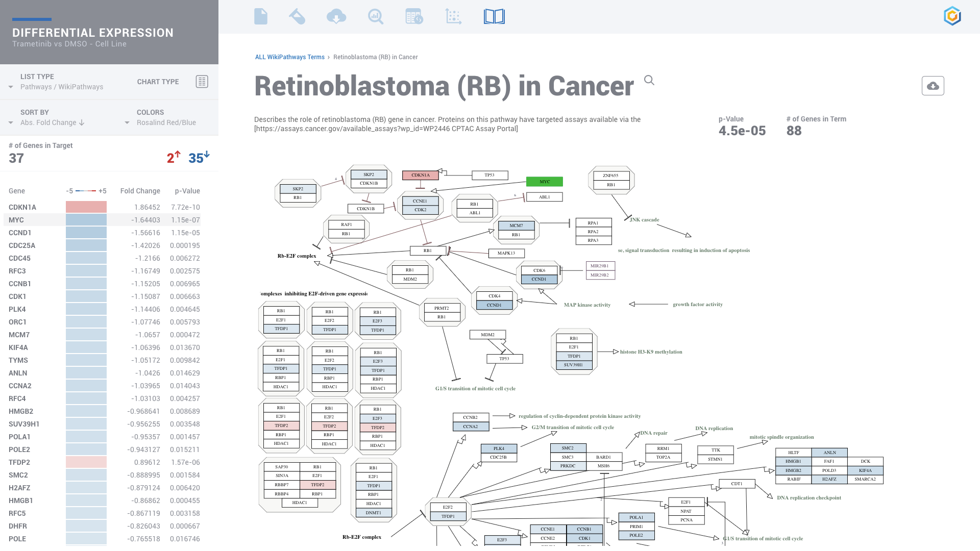Click the RRM1 node in pathway
Viewport: 980px width, 551px height.
click(x=663, y=448)
